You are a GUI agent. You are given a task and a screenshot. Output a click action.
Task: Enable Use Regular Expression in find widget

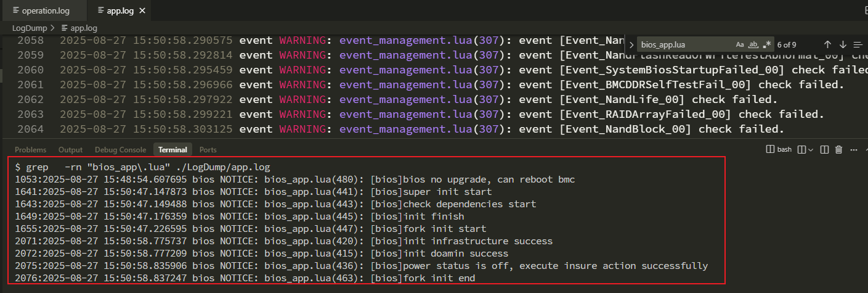coord(767,44)
